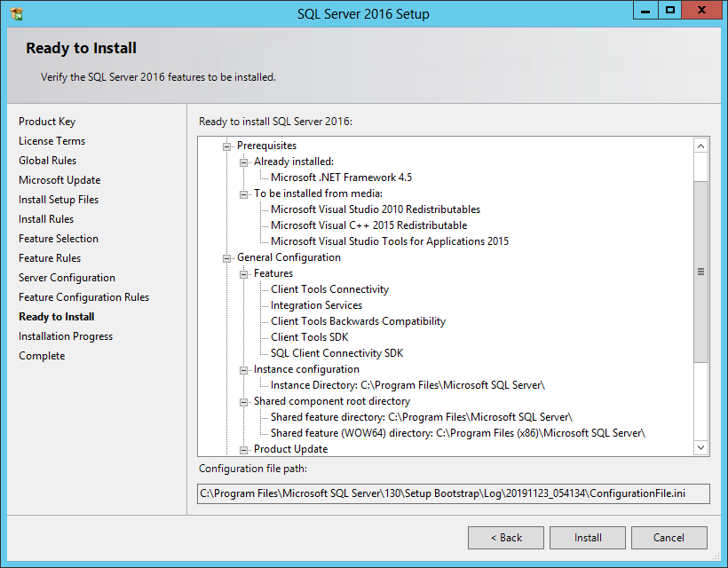Select SQL Client Connectivity SDK item
This screenshot has height=568, width=728.
click(337, 353)
